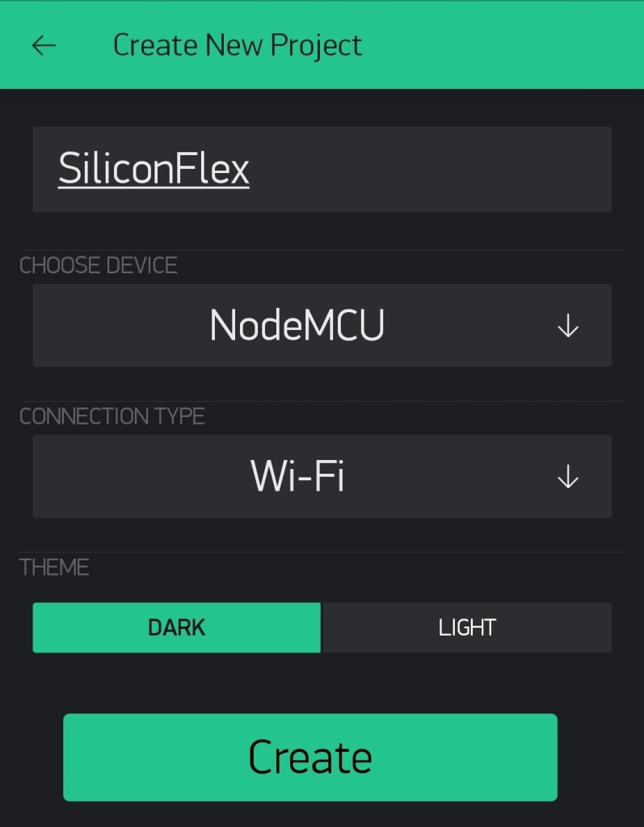Click the down arrow beside Wi-Fi
Viewport: 644px width, 827px height.
(x=568, y=477)
